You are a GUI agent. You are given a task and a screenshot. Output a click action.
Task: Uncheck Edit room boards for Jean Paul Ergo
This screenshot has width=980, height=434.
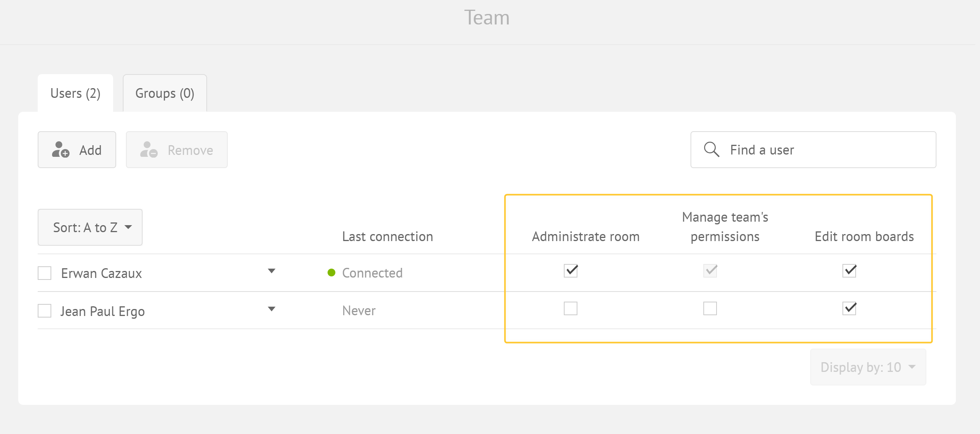click(x=849, y=308)
